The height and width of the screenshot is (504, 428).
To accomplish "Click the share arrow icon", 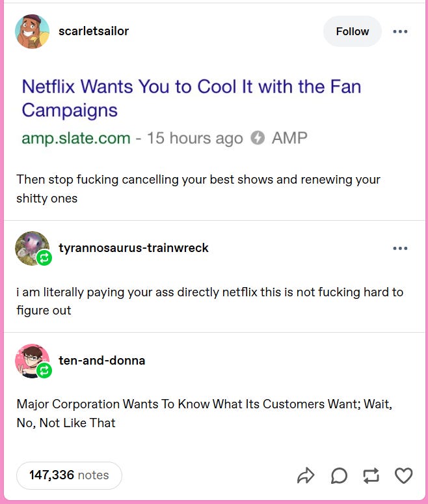I will pyautogui.click(x=306, y=475).
